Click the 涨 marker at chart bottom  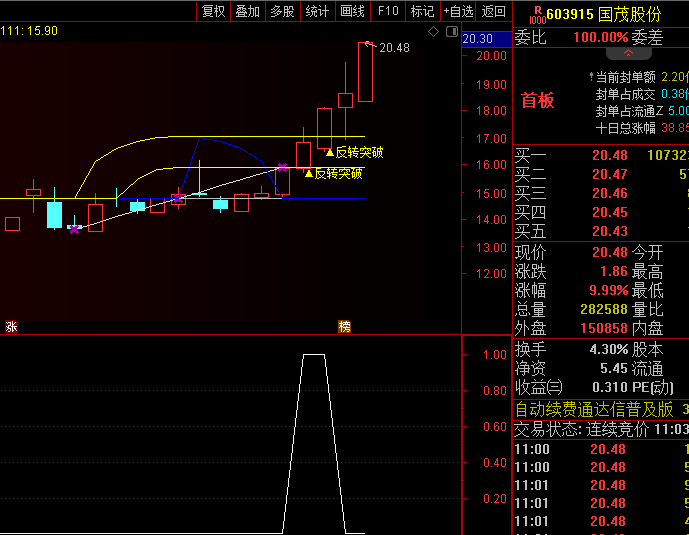(x=11, y=326)
